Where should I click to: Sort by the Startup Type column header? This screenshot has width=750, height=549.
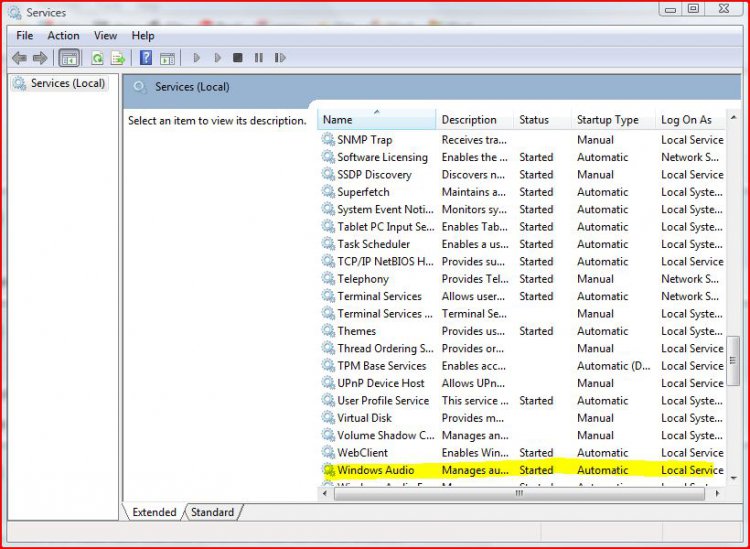coord(614,120)
